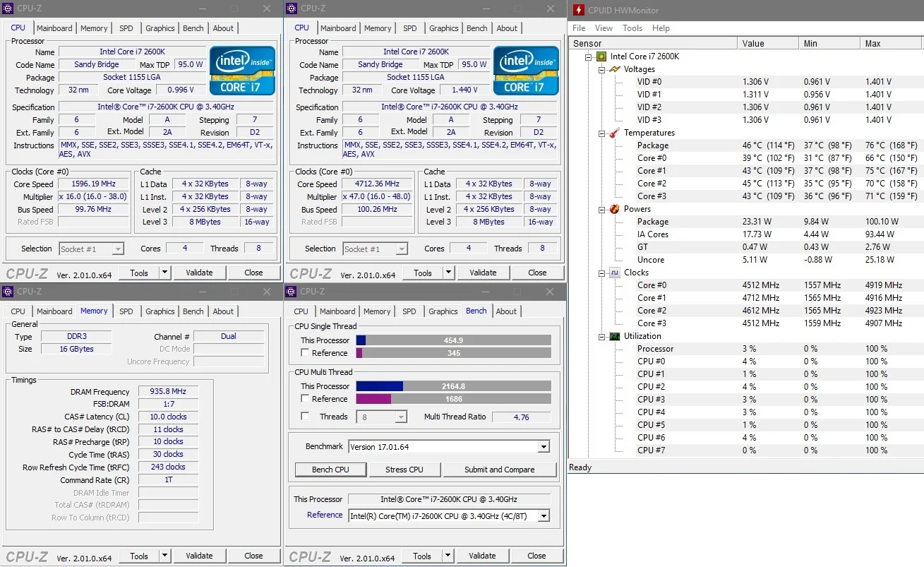Click the Intel Core i7 logo showing 4712.36 MHz
The image size is (924, 567).
[x=526, y=71]
